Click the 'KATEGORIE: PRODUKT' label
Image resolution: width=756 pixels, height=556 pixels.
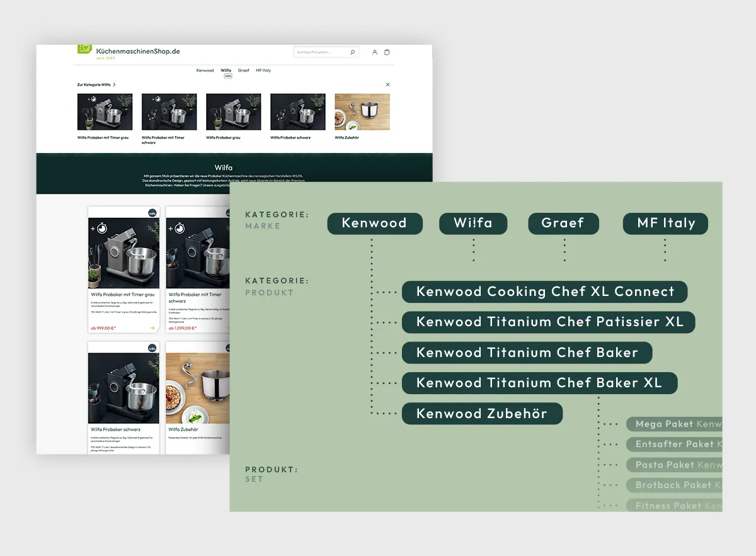277,287
